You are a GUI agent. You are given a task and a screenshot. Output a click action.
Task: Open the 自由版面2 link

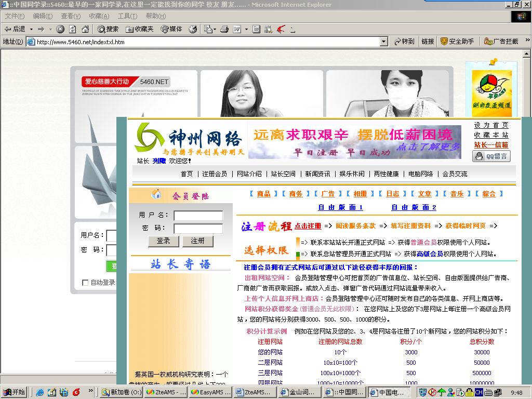pos(414,207)
